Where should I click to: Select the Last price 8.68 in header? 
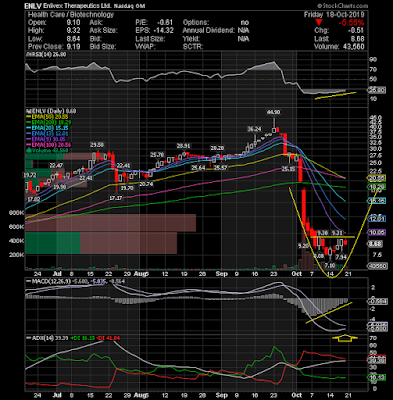(358, 39)
